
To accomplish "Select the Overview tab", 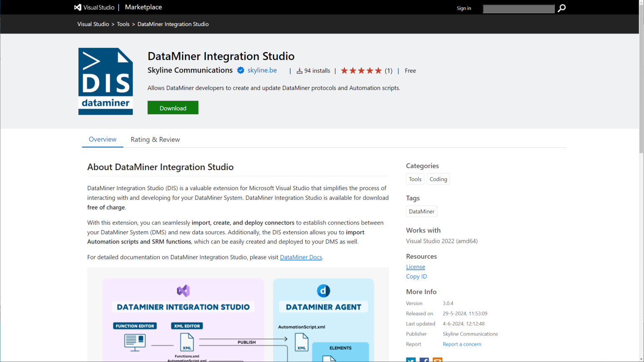I will pos(102,139).
